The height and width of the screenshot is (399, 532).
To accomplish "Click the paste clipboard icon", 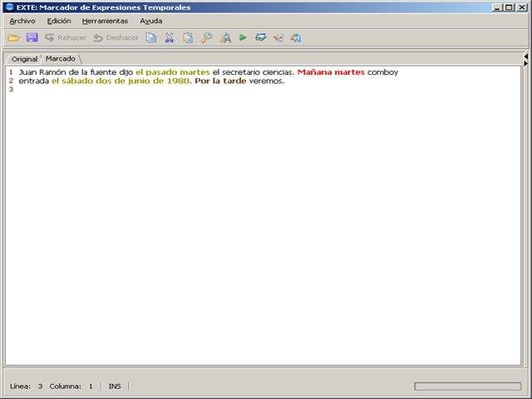I will 188,37.
